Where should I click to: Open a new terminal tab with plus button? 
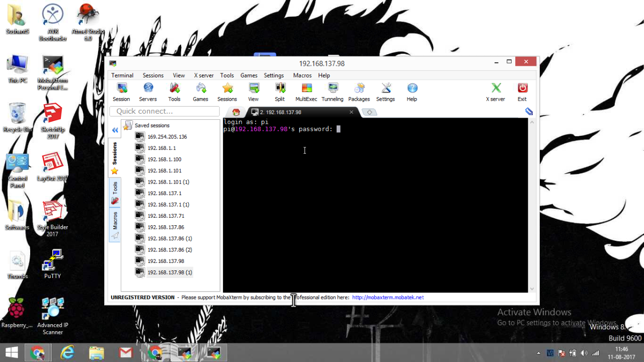pos(370,112)
